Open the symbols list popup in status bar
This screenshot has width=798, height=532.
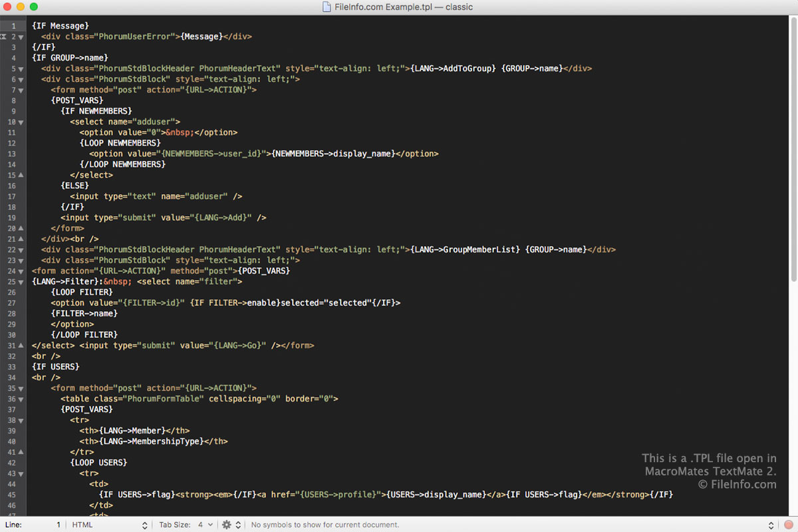point(511,525)
